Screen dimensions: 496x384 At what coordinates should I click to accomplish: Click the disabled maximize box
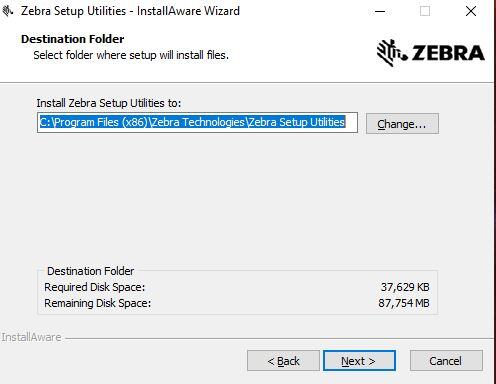(425, 11)
